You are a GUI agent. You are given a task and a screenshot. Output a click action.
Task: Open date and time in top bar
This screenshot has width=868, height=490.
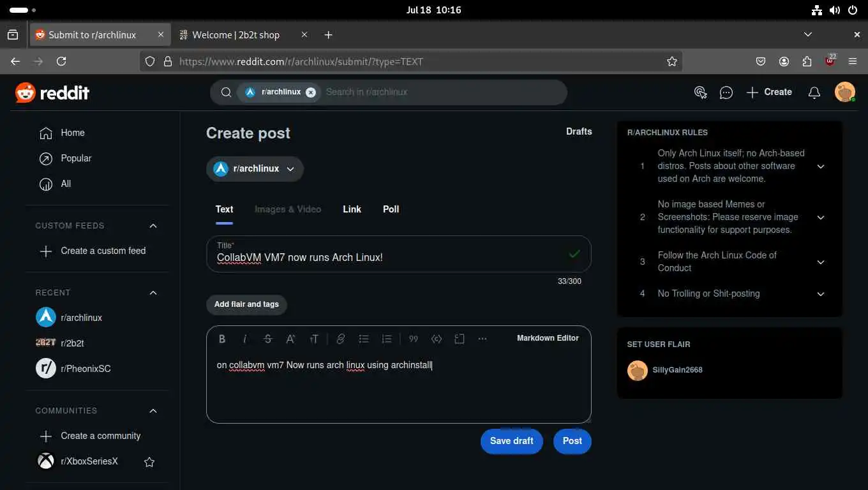point(433,10)
